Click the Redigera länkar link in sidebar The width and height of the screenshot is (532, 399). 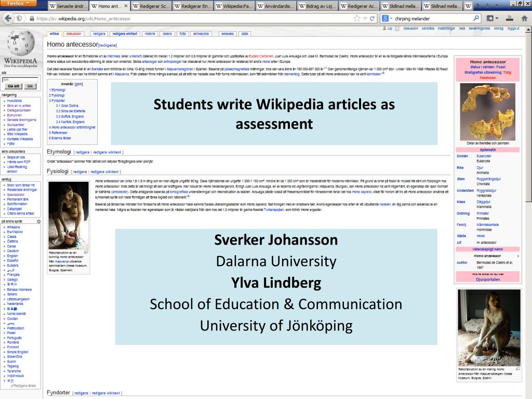click(25, 386)
